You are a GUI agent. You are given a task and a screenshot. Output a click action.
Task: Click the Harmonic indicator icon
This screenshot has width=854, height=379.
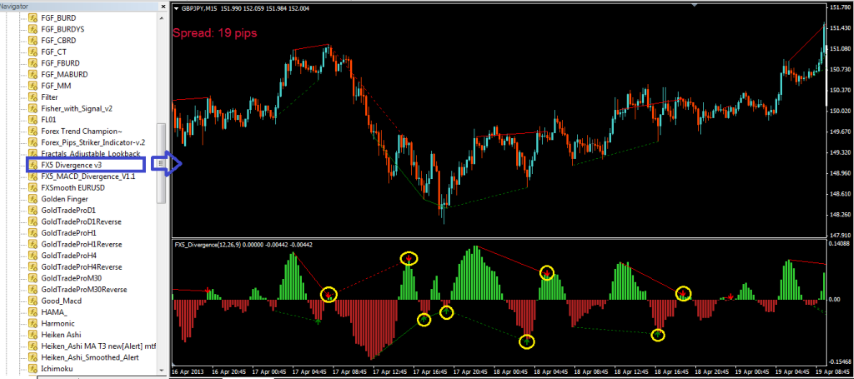click(33, 323)
